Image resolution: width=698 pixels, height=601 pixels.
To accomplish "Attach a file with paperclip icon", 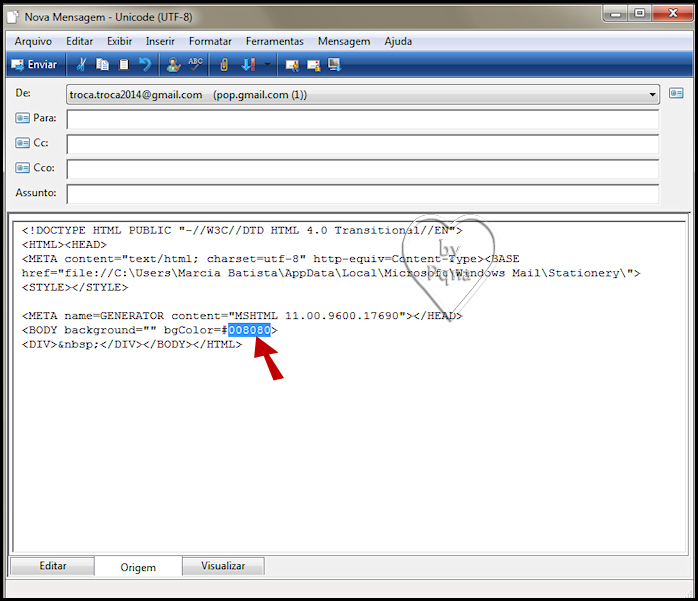I will point(224,65).
